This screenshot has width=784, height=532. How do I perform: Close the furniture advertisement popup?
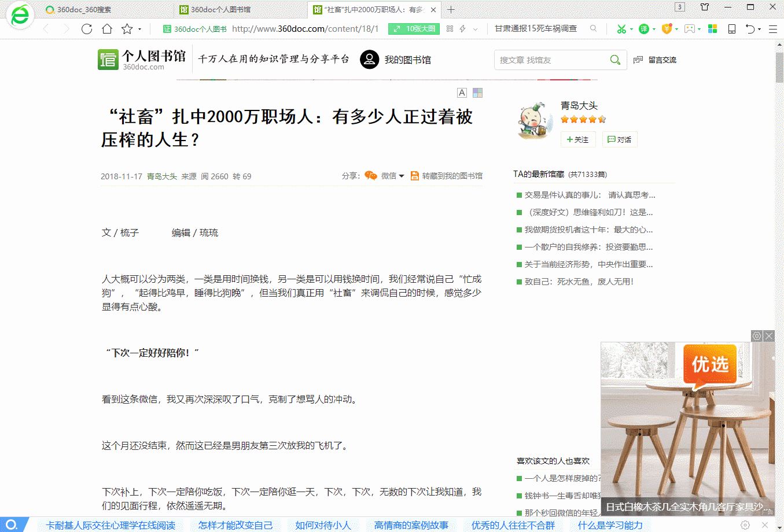pyautogui.click(x=768, y=336)
